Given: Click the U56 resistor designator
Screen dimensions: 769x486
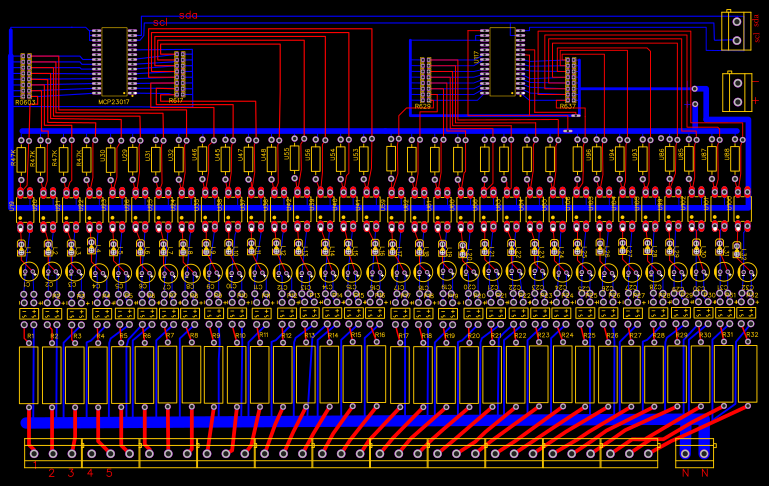Looking at the screenshot, I should click(x=308, y=155).
